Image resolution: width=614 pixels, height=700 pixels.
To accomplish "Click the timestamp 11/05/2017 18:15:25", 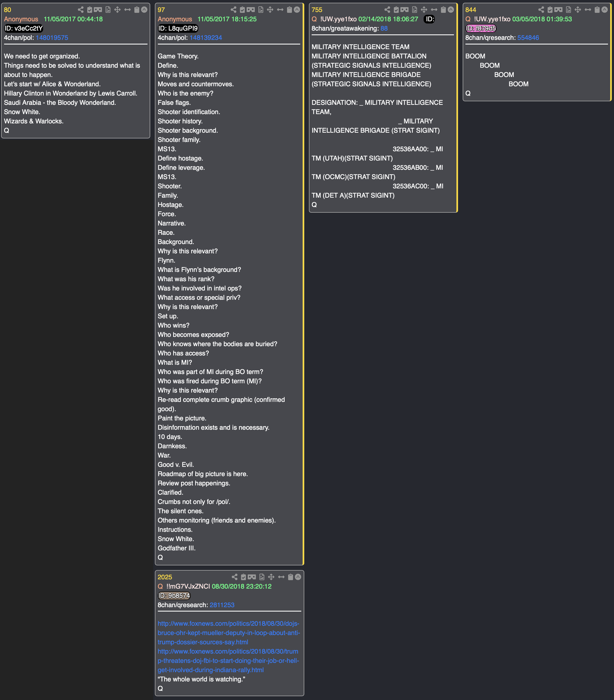I will pos(227,19).
